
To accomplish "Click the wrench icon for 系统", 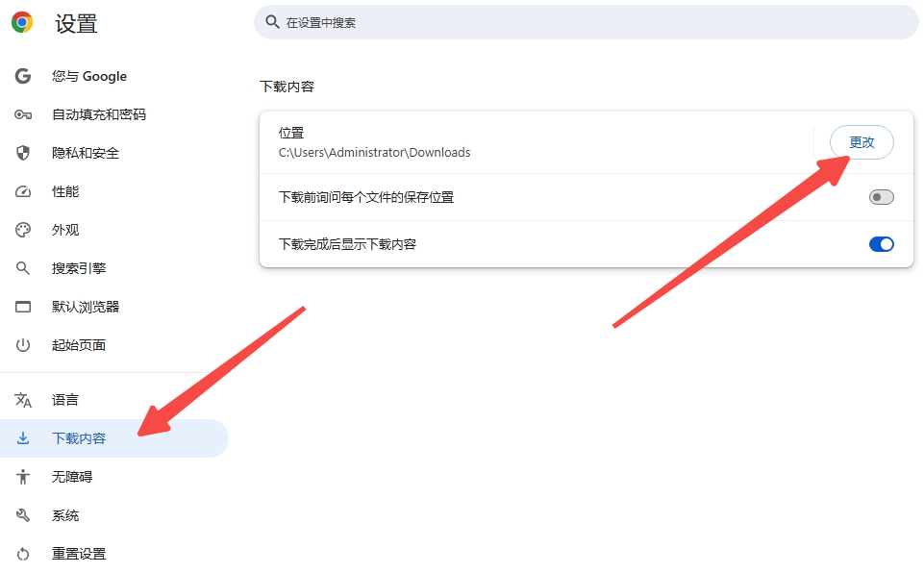I will [23, 515].
